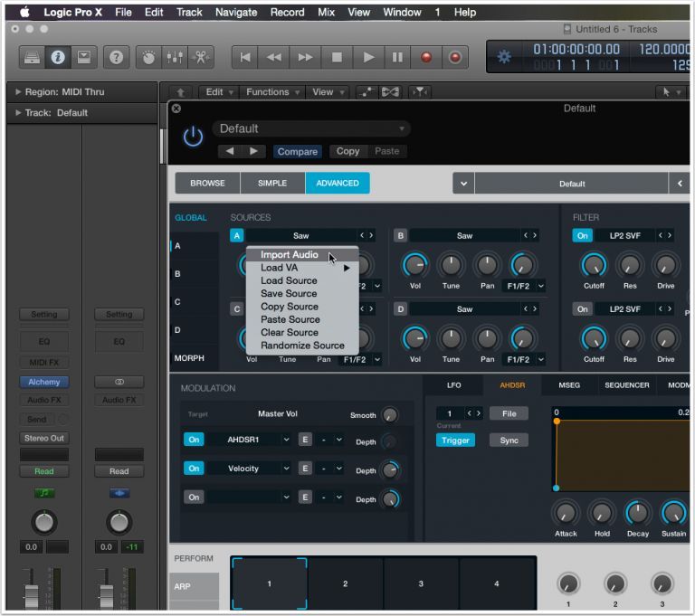Toggle source C on button
The image size is (695, 616).
[x=237, y=309]
